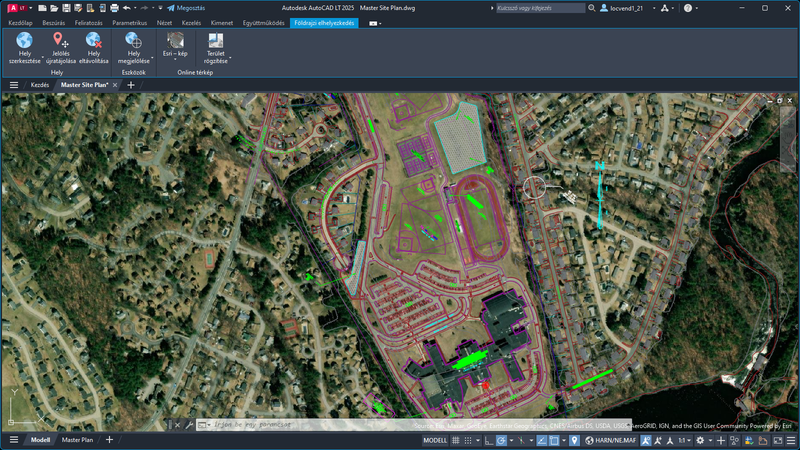Toggle snap mode dotted grid
800x450 pixels.
pos(468,440)
